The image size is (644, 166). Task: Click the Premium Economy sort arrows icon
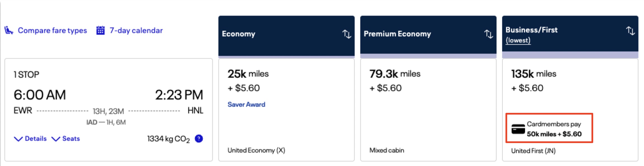(488, 34)
